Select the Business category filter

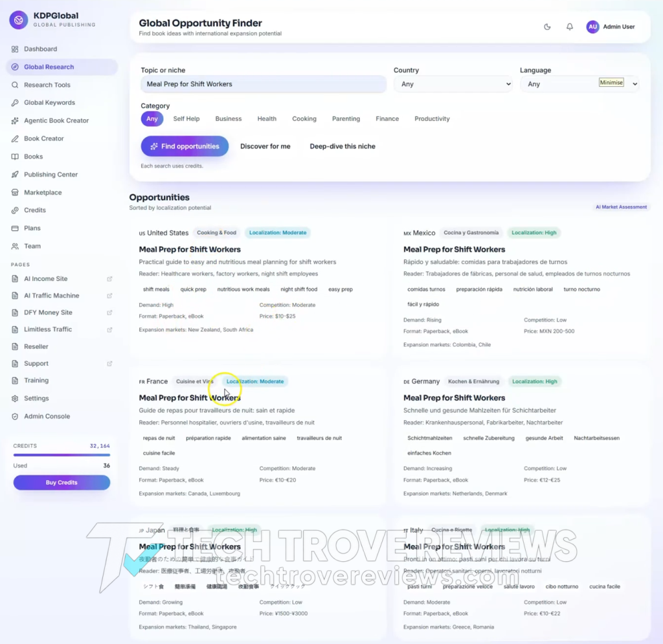pyautogui.click(x=229, y=118)
